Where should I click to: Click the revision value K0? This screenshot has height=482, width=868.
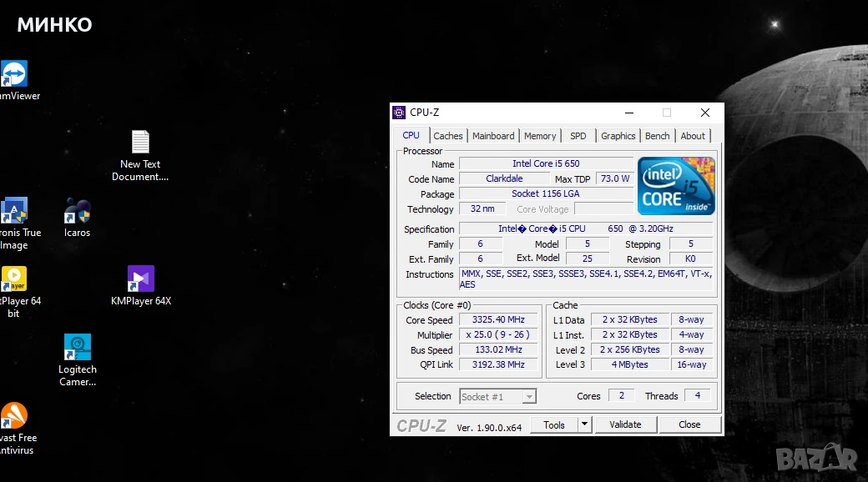[x=690, y=259]
